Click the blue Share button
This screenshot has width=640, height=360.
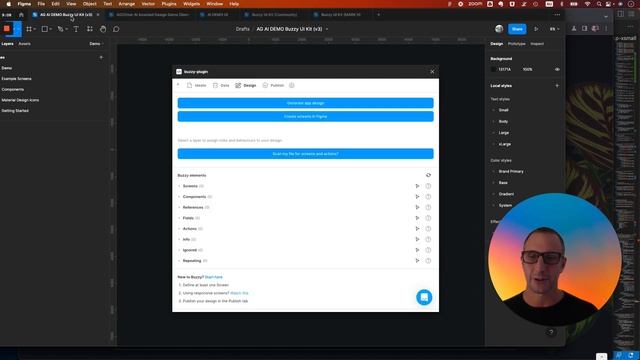click(x=517, y=29)
